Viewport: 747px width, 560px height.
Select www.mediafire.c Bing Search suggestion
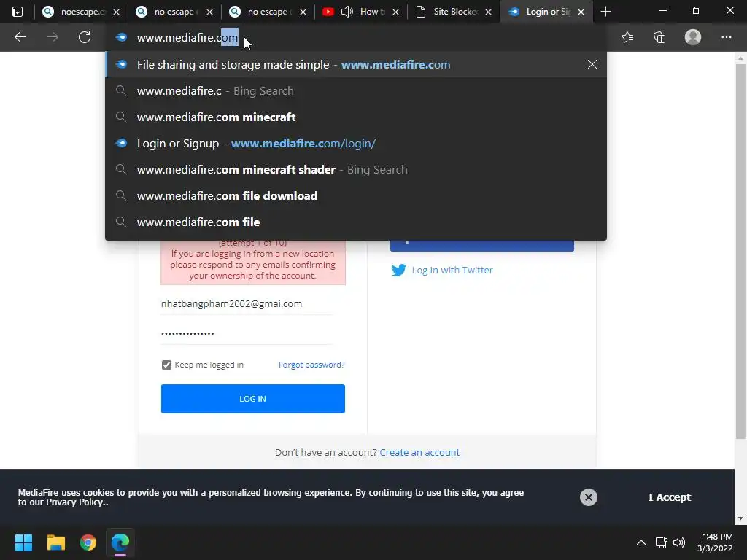[356, 91]
